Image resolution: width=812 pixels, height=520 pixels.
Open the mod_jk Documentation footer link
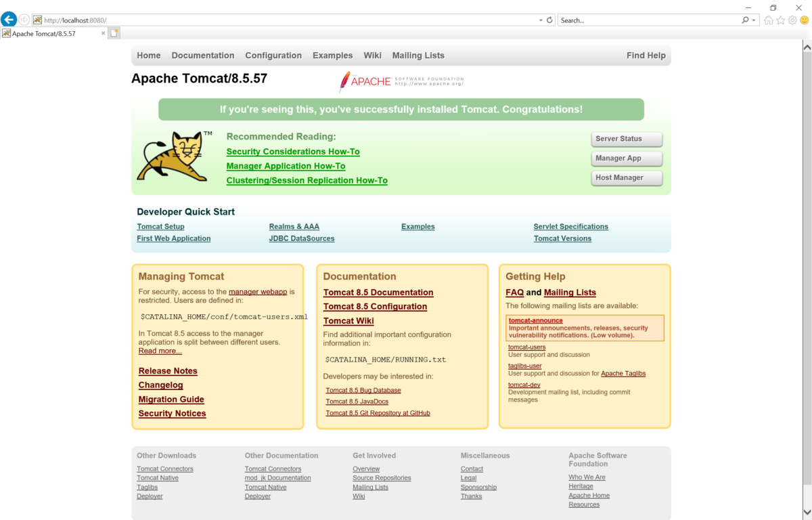click(x=278, y=478)
